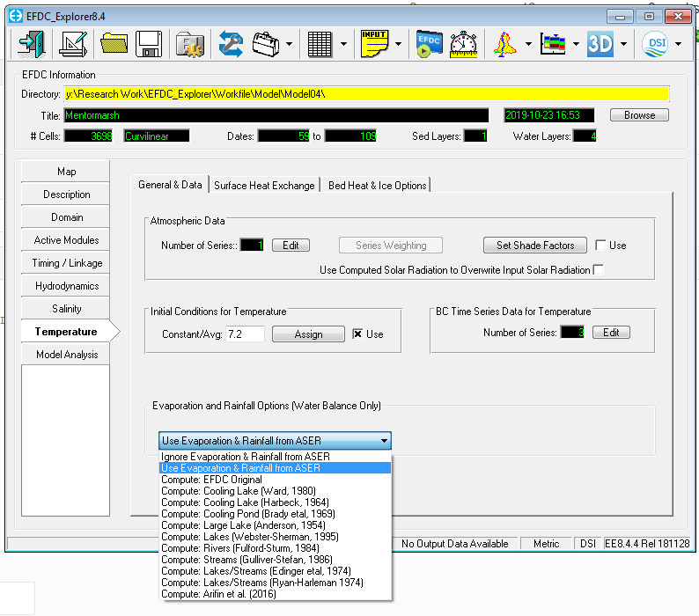Save the model with the floppy disk icon
Image resolution: width=699 pixels, height=616 pixels.
tap(149, 44)
